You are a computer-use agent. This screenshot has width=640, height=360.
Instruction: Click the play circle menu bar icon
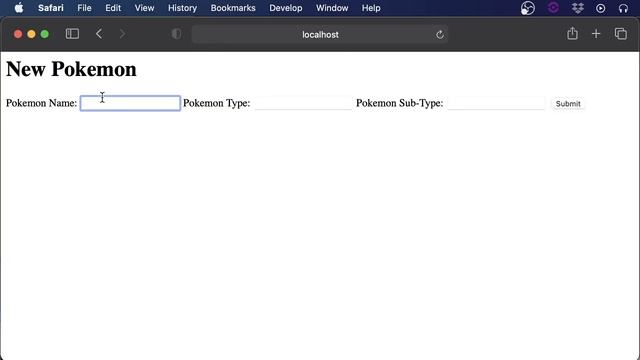click(x=600, y=8)
